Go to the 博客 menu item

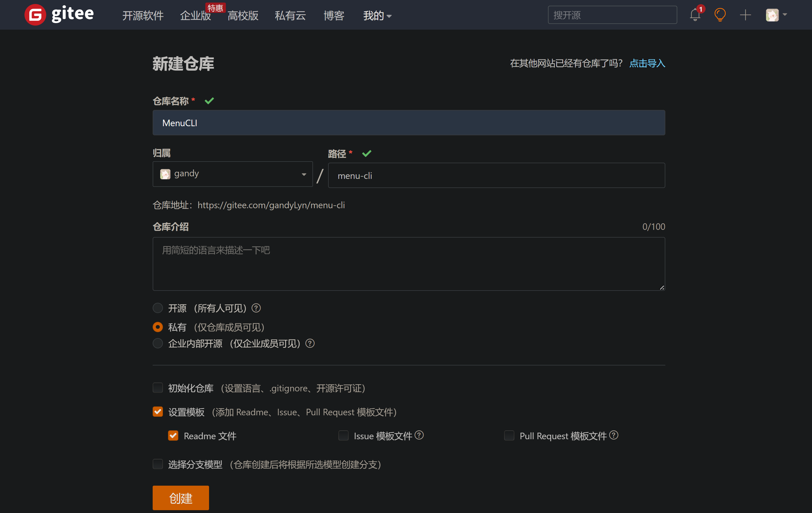334,15
